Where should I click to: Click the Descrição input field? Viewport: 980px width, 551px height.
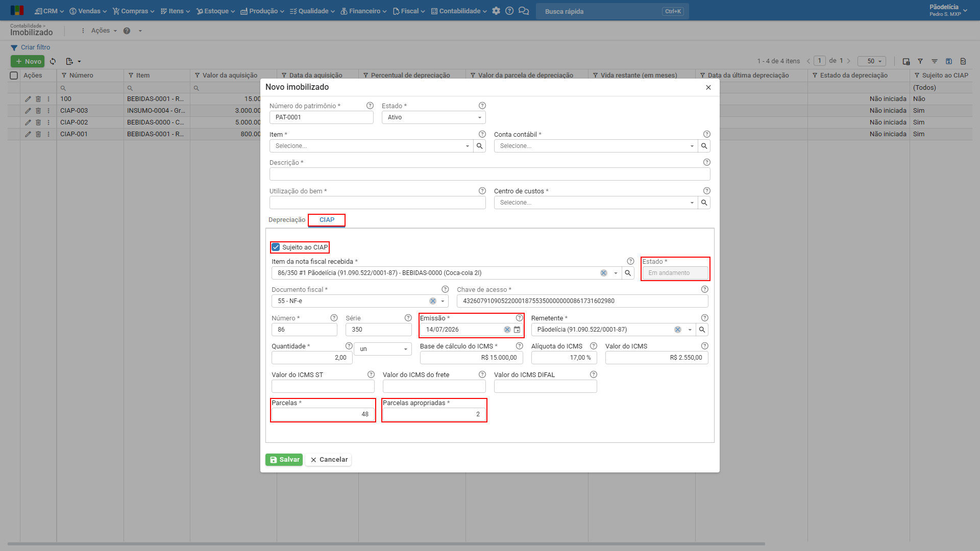point(489,174)
